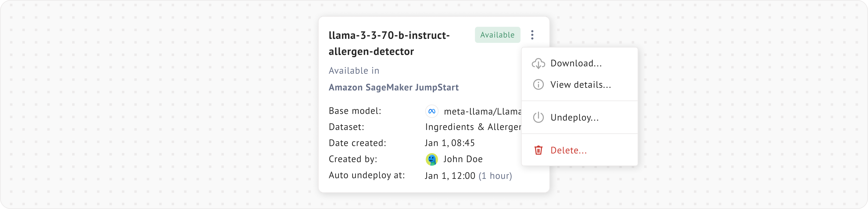The width and height of the screenshot is (868, 209).
Task: Click the (1 hour) remaining time text
Action: pos(495,176)
